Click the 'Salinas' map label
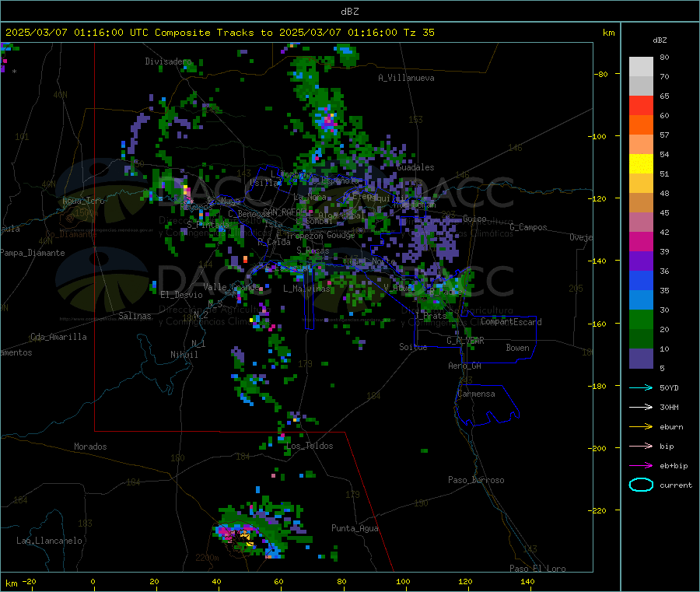This screenshot has width=700, height=592. coord(135,316)
